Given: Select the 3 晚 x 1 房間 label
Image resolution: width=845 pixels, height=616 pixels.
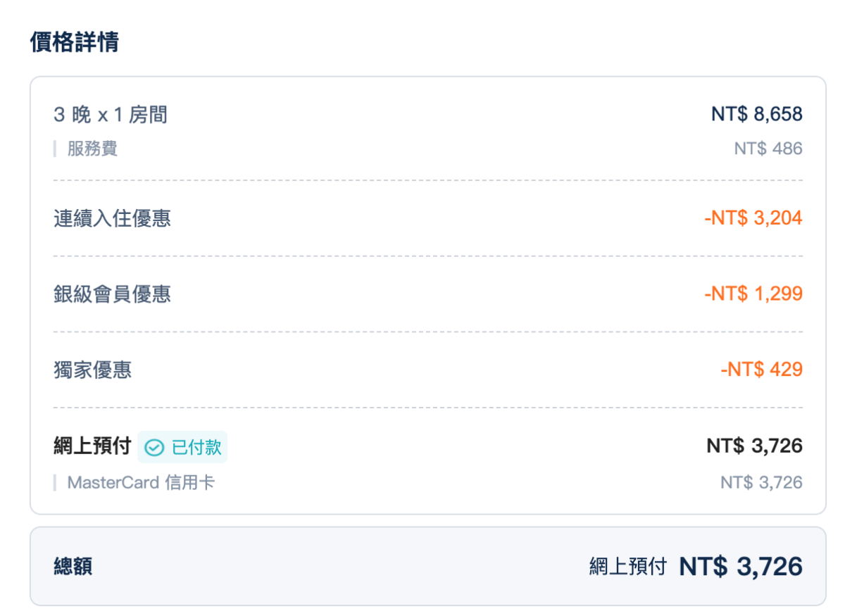Looking at the screenshot, I should click(111, 114).
